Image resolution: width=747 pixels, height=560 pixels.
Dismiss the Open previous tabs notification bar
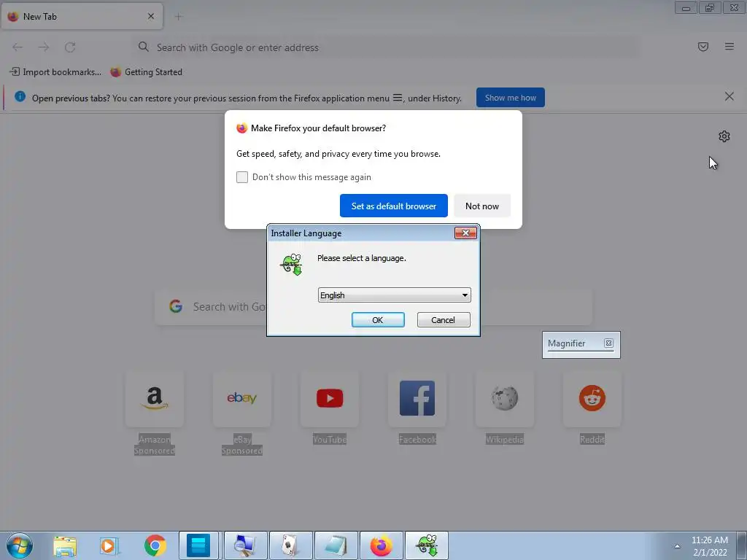[729, 97]
